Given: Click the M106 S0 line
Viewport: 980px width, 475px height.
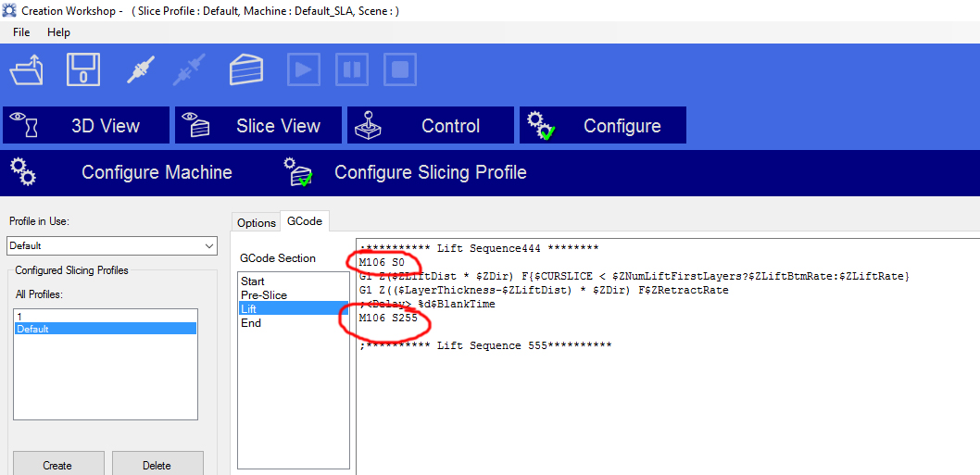Looking at the screenshot, I should (x=382, y=262).
